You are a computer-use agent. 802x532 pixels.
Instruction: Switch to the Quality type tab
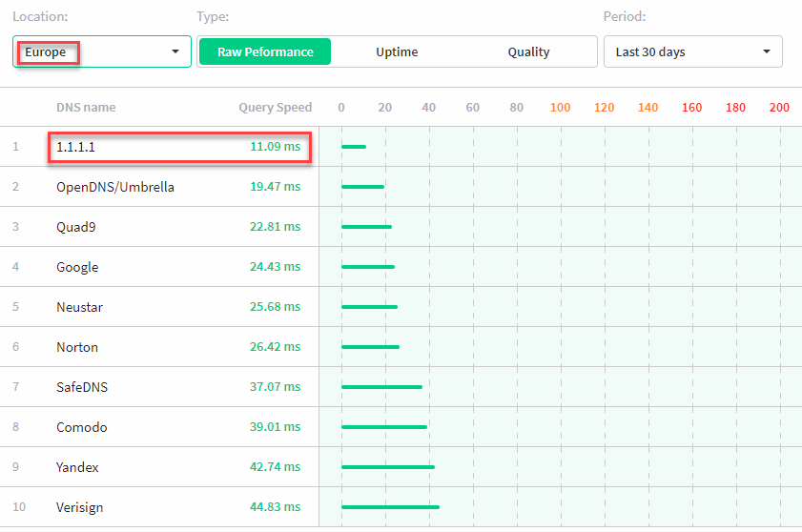528,51
